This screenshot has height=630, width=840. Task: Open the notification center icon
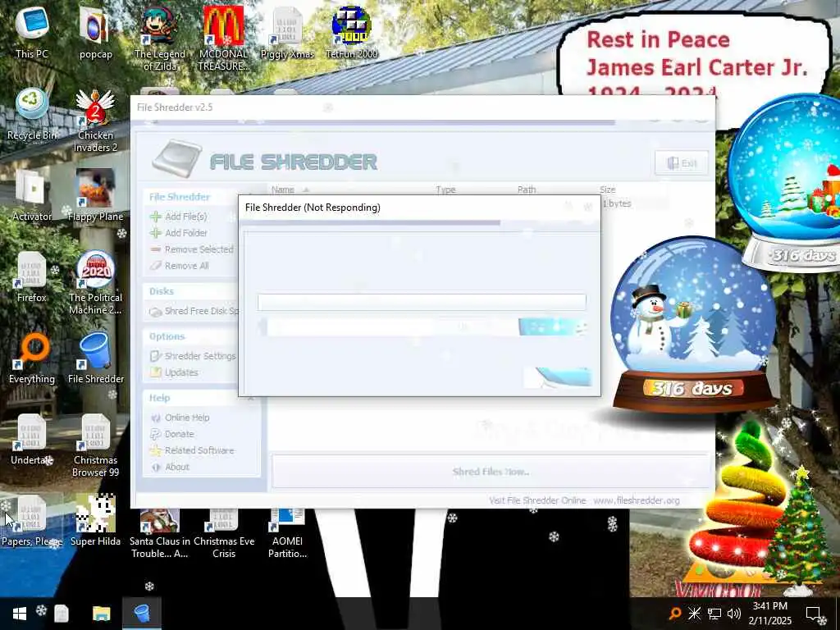815,614
